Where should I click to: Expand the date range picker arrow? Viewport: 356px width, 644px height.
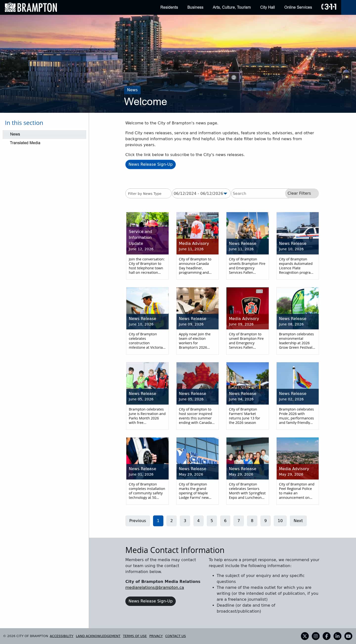point(225,194)
